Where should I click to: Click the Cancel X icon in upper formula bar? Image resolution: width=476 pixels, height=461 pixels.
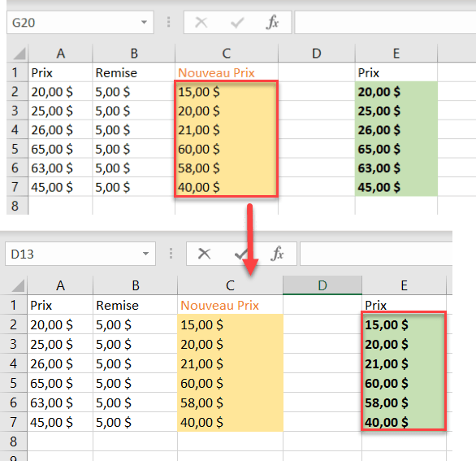pyautogui.click(x=201, y=23)
